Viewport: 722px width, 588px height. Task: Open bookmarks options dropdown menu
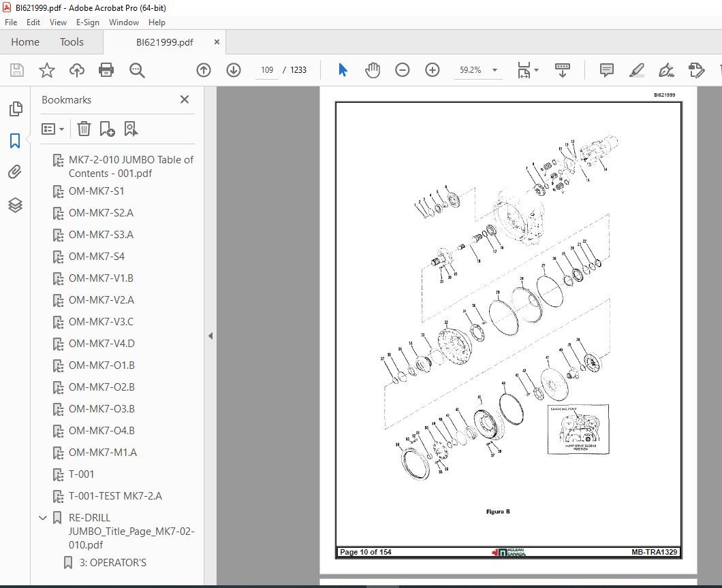[53, 129]
